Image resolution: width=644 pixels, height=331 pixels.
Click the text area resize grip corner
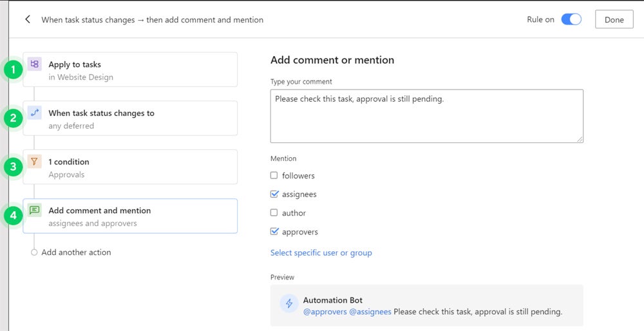[x=580, y=139]
